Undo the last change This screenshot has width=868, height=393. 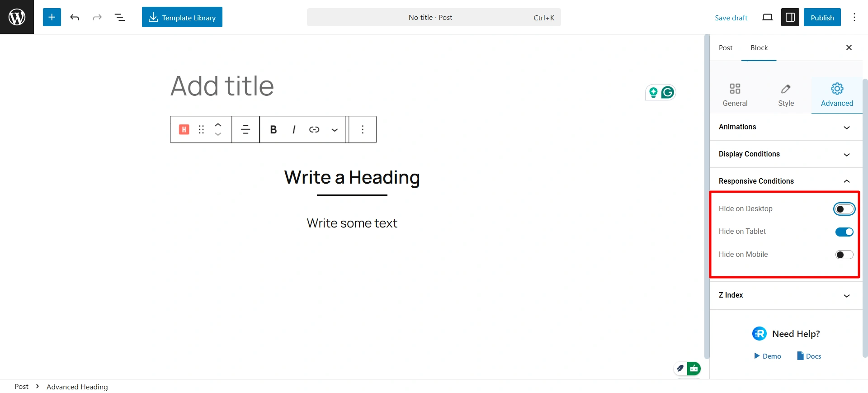pyautogui.click(x=75, y=17)
